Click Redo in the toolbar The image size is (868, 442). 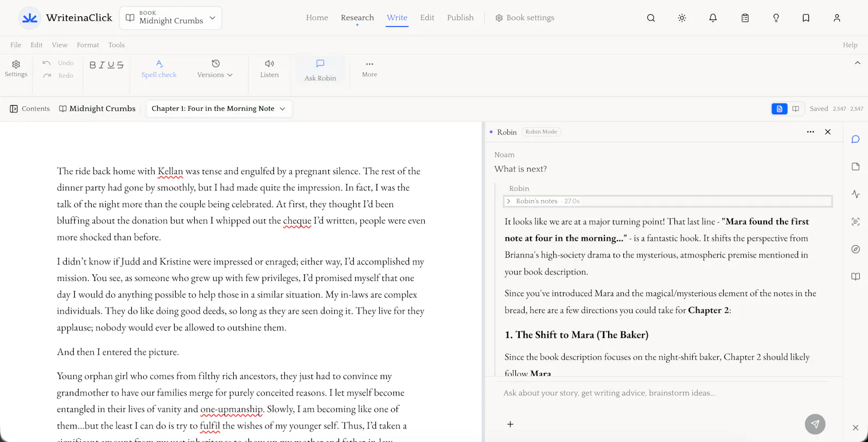point(58,75)
